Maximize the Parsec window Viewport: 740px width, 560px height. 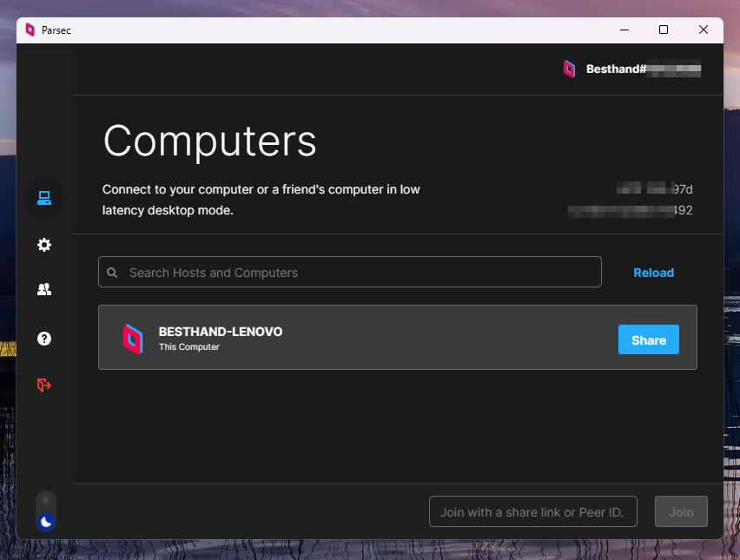(x=664, y=30)
